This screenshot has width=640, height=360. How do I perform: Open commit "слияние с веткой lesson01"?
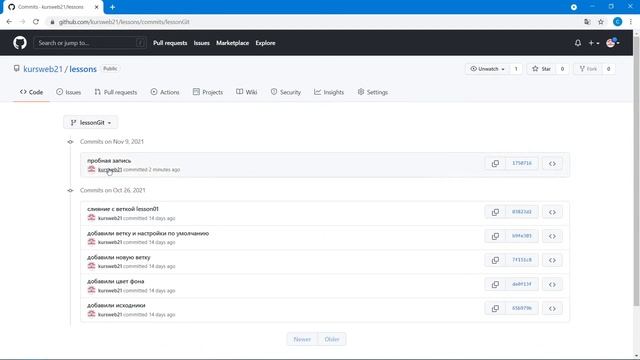click(x=122, y=209)
